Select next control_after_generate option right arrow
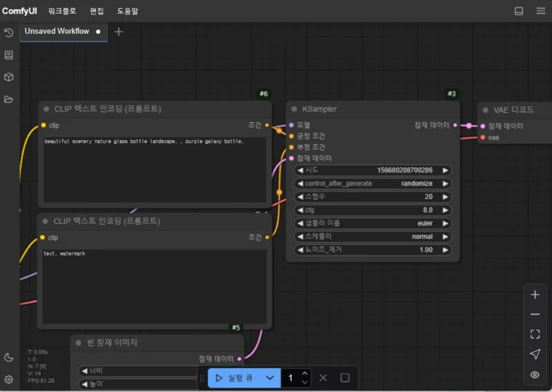 pyautogui.click(x=446, y=184)
